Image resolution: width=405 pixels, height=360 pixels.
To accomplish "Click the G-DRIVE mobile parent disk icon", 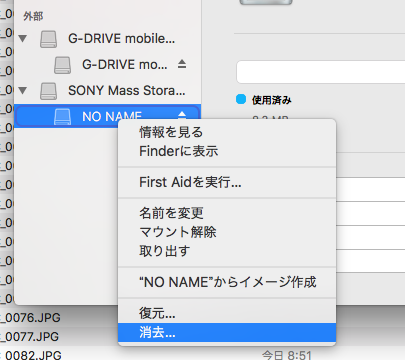I will (x=49, y=39).
